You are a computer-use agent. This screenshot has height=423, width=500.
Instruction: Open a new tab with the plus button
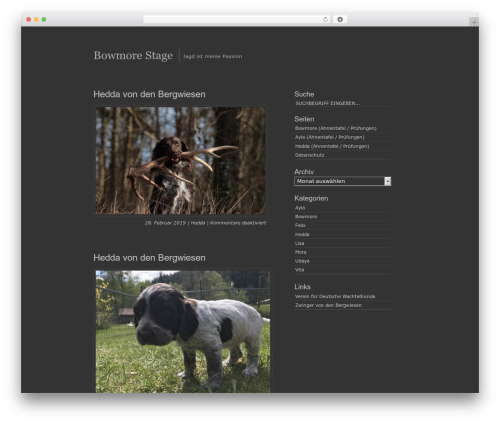coord(474,22)
